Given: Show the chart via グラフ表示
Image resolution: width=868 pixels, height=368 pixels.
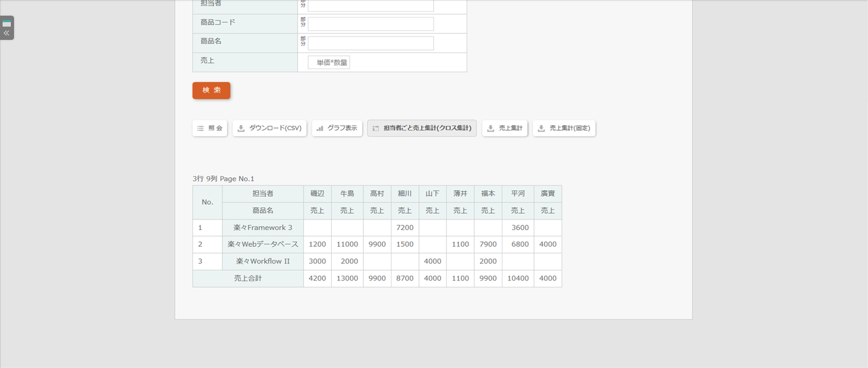Looking at the screenshot, I should click(x=337, y=129).
